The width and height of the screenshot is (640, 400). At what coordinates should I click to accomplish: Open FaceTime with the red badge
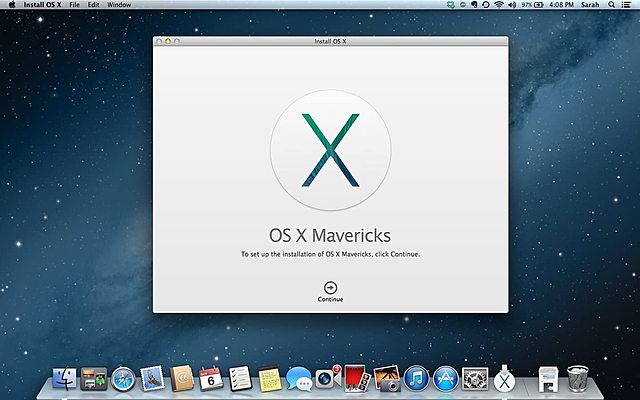coord(328,378)
